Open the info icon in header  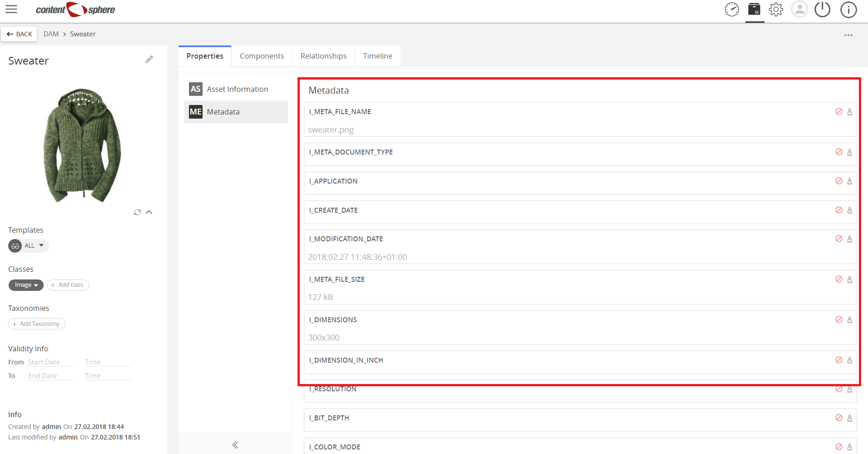coord(848,10)
